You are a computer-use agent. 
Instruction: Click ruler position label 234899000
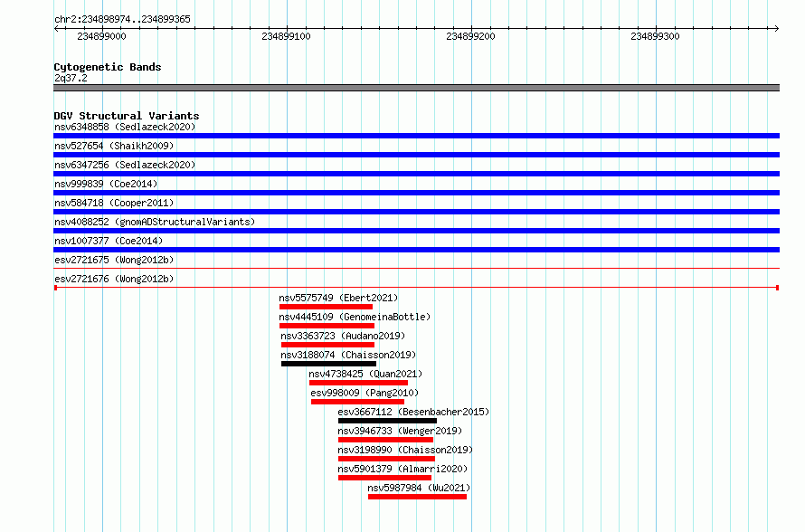(x=101, y=36)
